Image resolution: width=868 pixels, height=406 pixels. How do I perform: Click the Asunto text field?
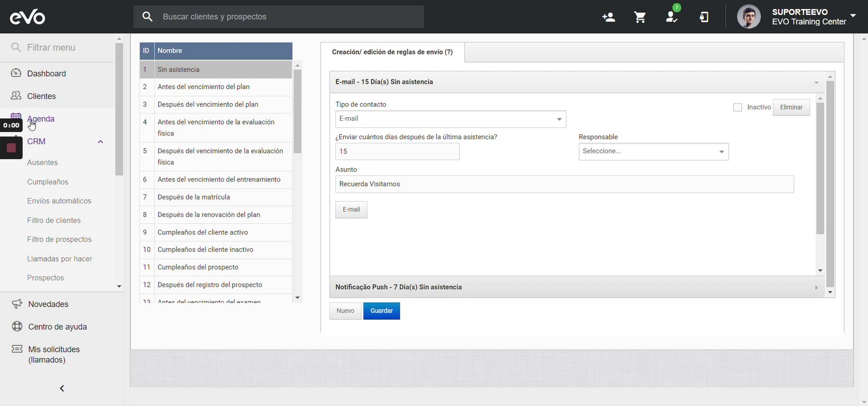(x=564, y=184)
